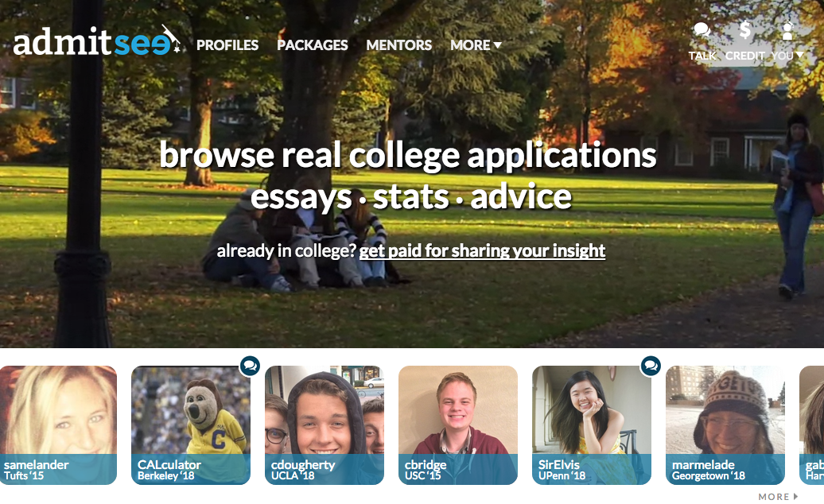
Task: Open marmelade's Georgetown '18 profile
Action: tap(725, 425)
